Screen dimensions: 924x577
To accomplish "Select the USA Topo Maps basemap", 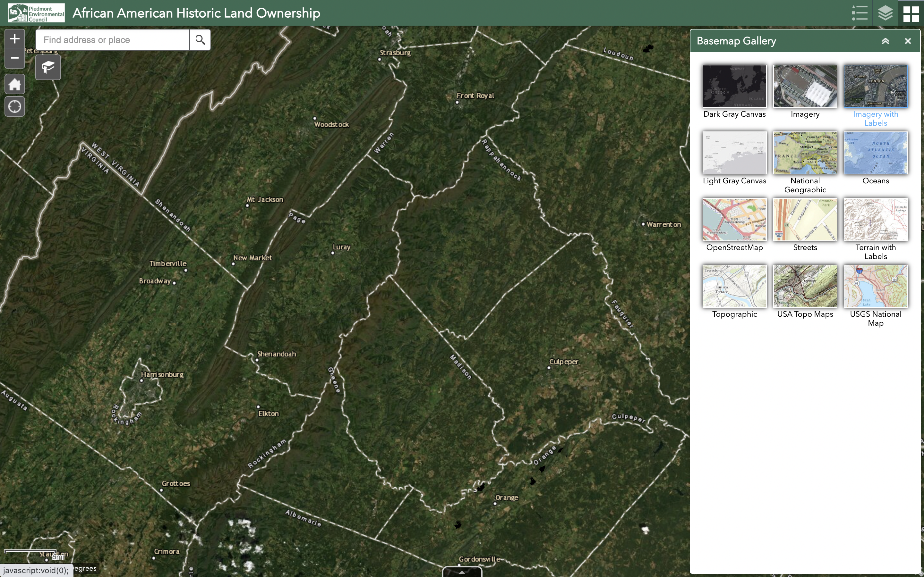I will tap(805, 286).
